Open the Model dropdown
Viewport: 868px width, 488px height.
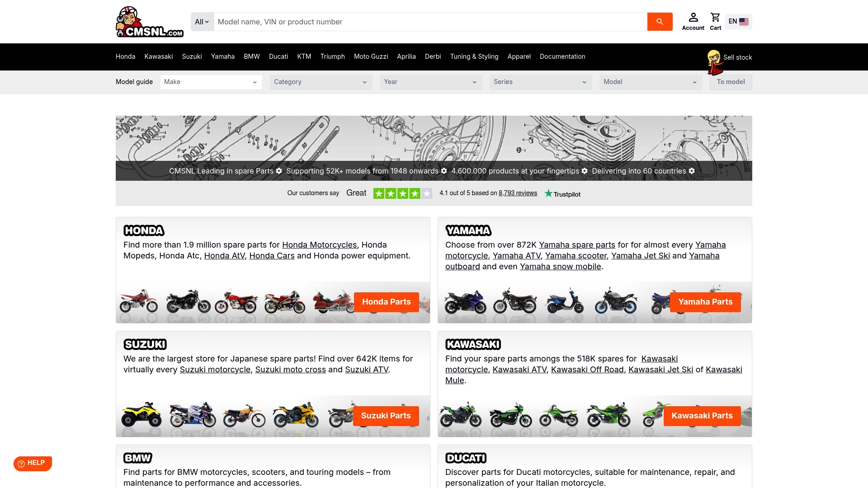651,82
